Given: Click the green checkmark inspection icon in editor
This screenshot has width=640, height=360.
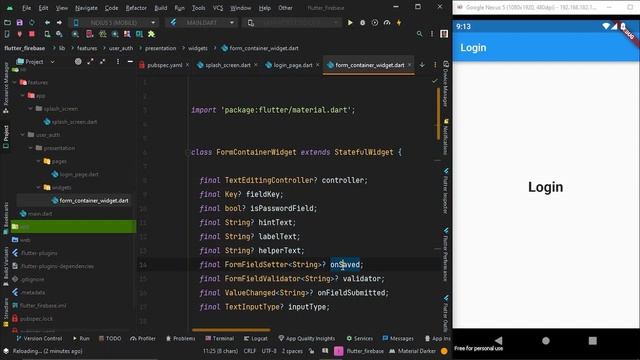Looking at the screenshot, I should (434, 81).
